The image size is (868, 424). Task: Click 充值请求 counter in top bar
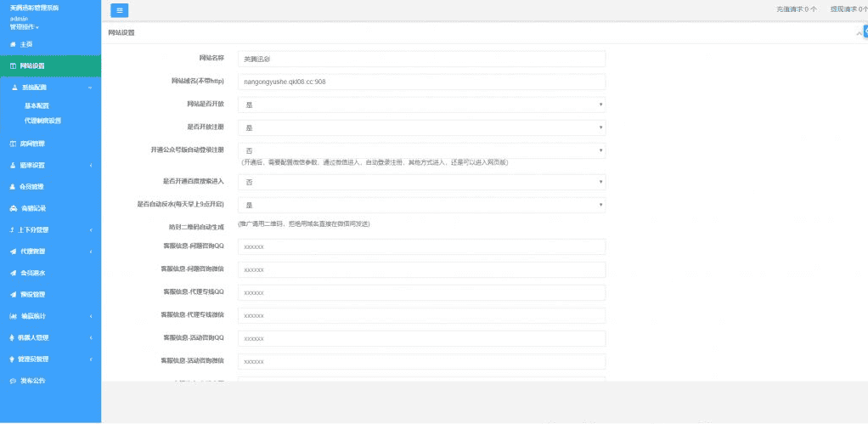pyautogui.click(x=796, y=9)
